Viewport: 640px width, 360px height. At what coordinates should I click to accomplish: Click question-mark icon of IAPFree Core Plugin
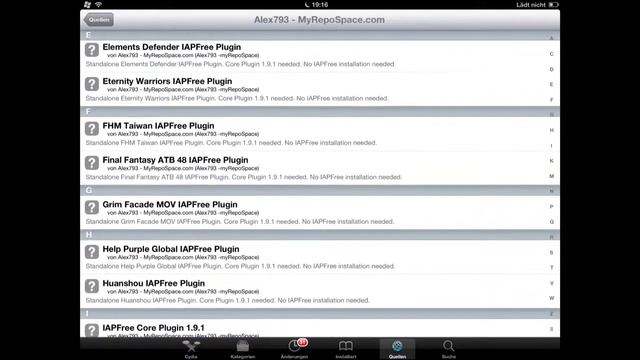point(92,330)
